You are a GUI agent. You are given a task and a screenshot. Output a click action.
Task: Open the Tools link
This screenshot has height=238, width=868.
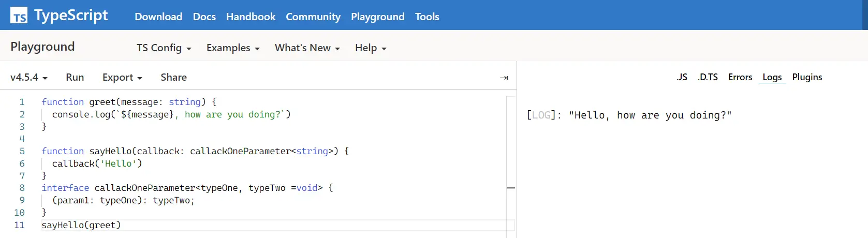point(427,17)
